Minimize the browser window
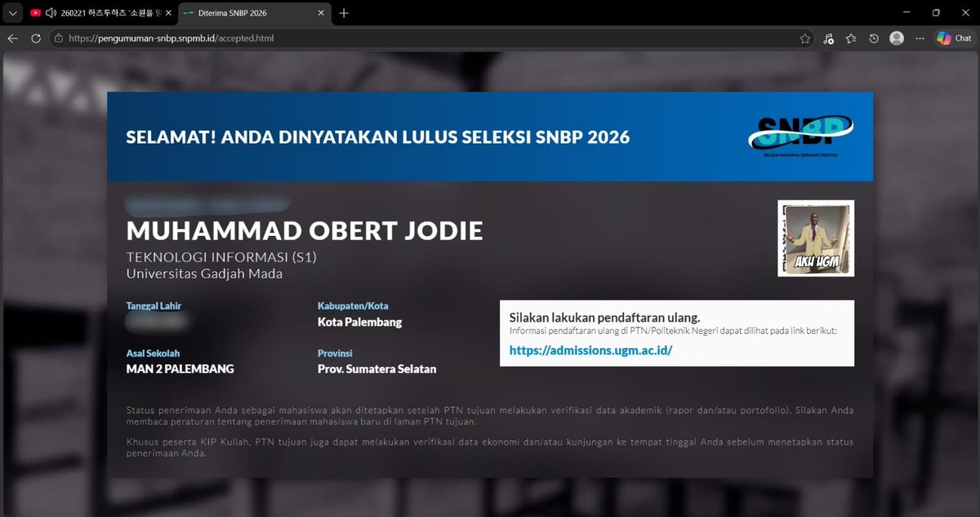Viewport: 980px width, 517px height. [x=906, y=13]
